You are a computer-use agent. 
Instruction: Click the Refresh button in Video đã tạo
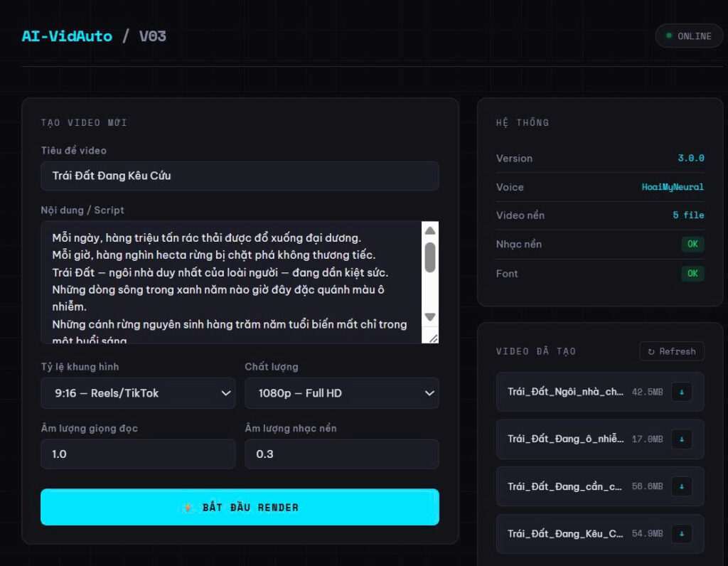[x=672, y=351]
